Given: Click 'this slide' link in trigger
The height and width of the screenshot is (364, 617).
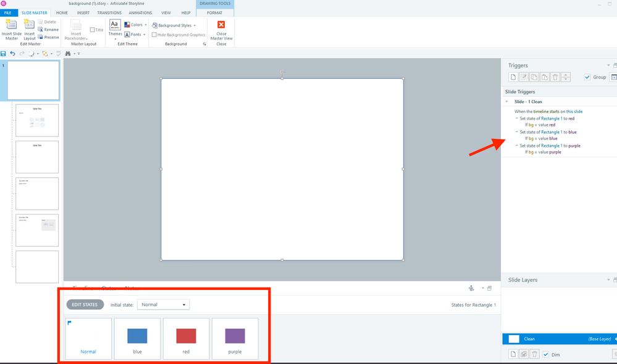Looking at the screenshot, I should (574, 112).
